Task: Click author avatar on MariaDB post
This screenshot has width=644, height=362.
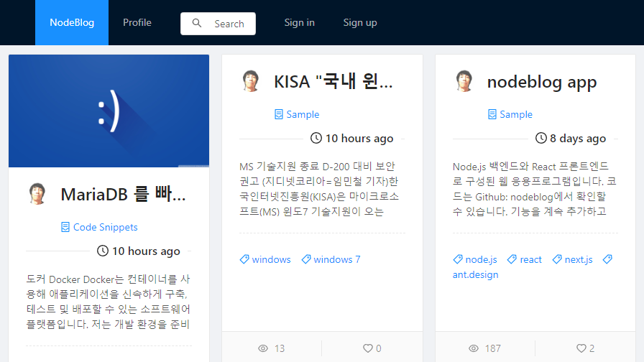Action: click(x=37, y=194)
